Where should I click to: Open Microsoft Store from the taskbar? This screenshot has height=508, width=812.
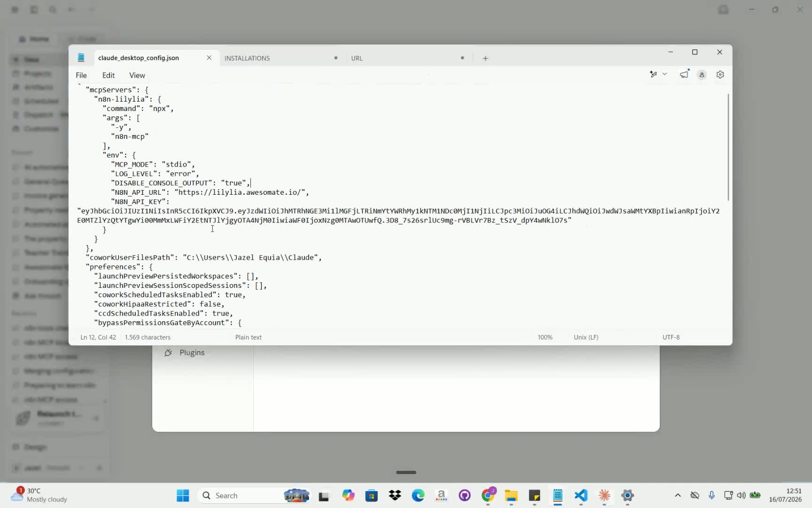(x=372, y=495)
